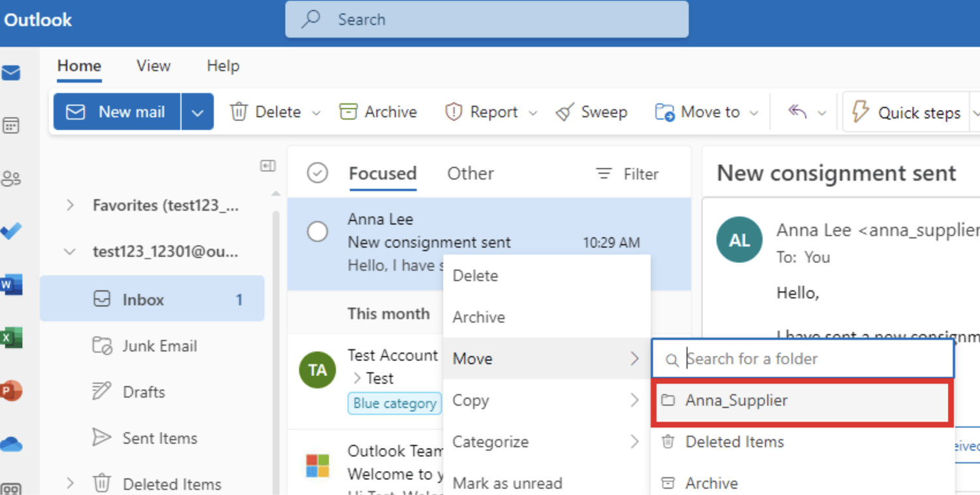Screen dimensions: 980x495
Task: Collapse the folder pane with the arrow icon
Action: pyautogui.click(x=267, y=165)
